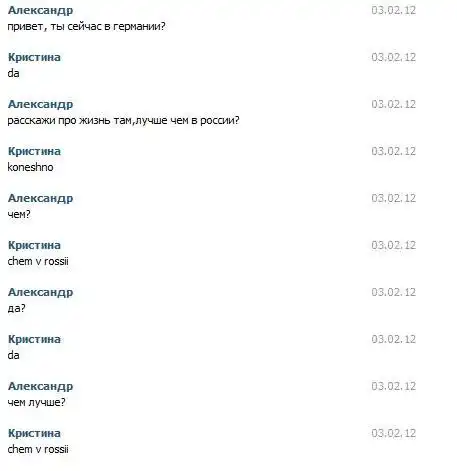Click the 'да?' question message text
This screenshot has width=457, height=471.
pyautogui.click(x=16, y=308)
